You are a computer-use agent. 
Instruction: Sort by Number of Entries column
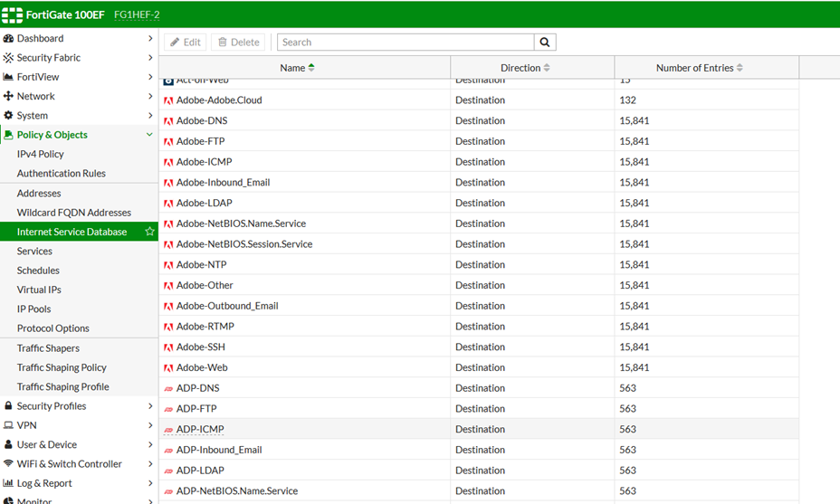[699, 68]
